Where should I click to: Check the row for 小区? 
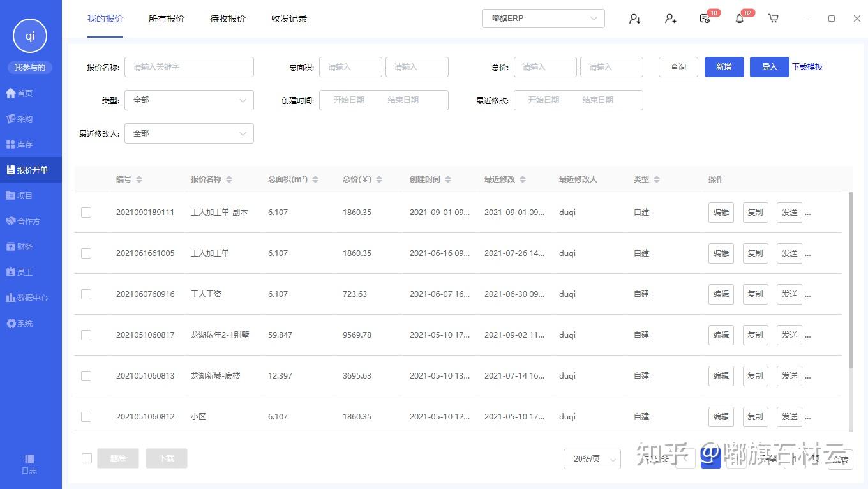pyautogui.click(x=86, y=417)
